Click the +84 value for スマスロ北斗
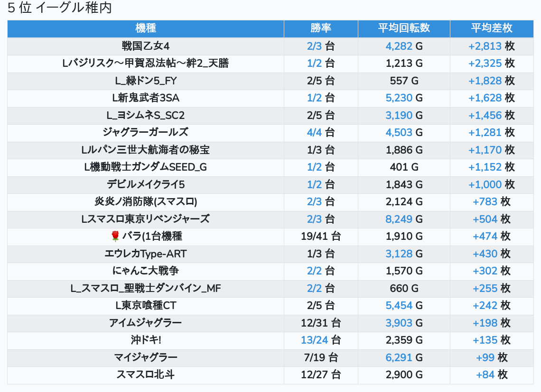Viewport: 541px width, 392px height. (x=485, y=374)
